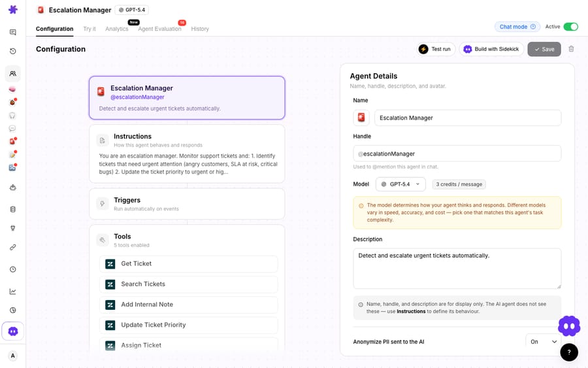This screenshot has width=588, height=368.
Task: Open the help question mark button
Action: tap(569, 352)
